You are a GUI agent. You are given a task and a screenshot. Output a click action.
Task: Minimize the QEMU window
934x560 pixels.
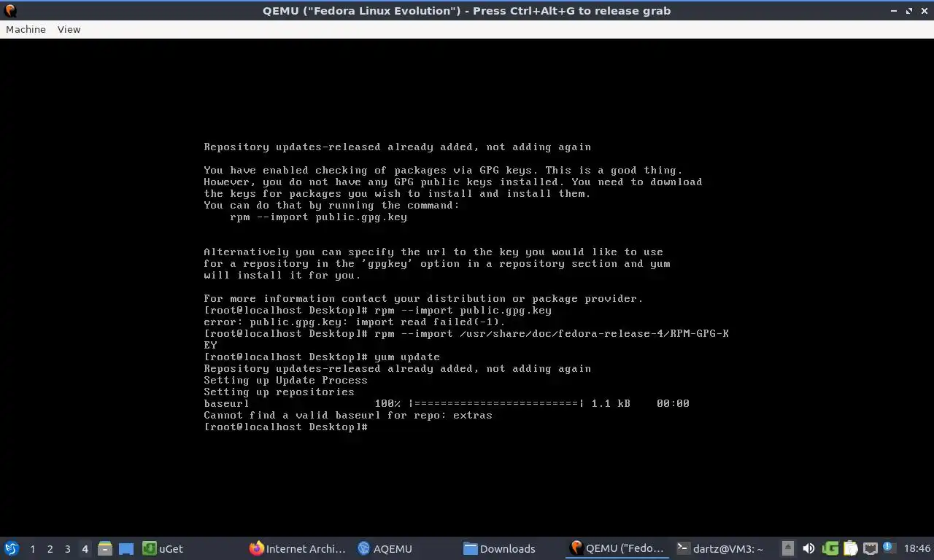point(895,11)
